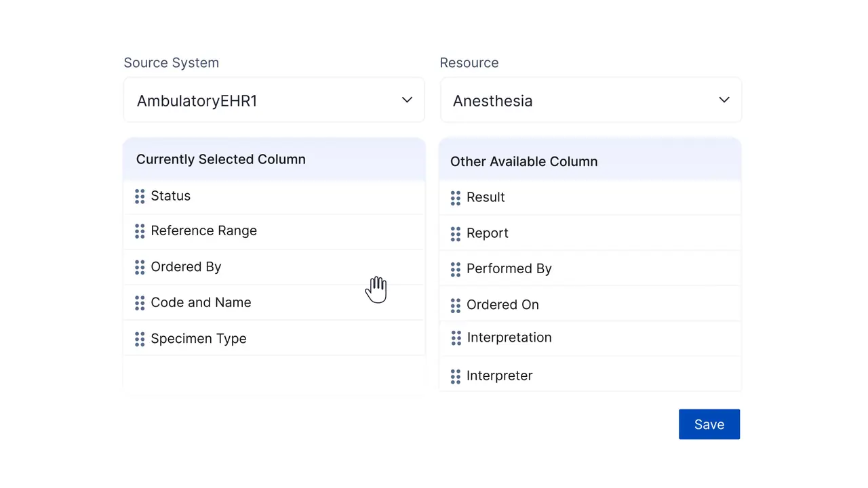The width and height of the screenshot is (868, 488).
Task: Click the drag handle icon beside Status
Action: pyautogui.click(x=140, y=197)
